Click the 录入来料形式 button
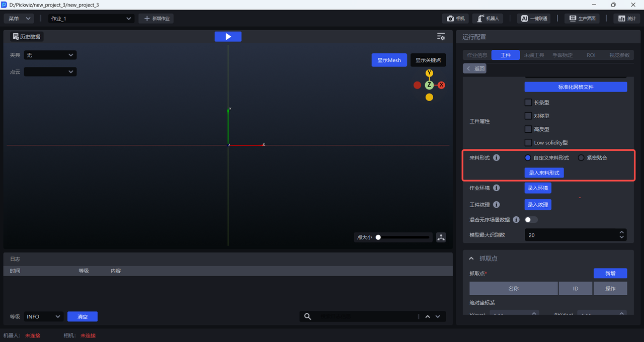The image size is (644, 342). click(544, 173)
